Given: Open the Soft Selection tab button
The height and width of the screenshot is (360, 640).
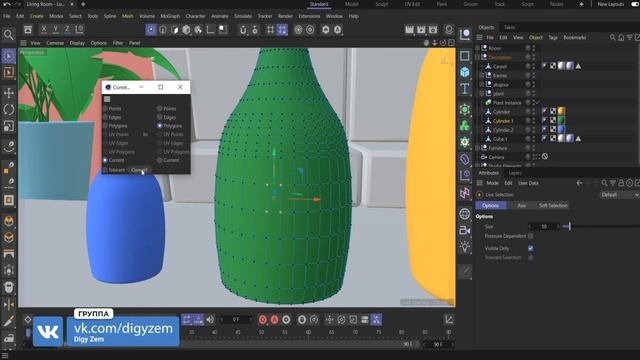Looking at the screenshot, I should tap(553, 205).
